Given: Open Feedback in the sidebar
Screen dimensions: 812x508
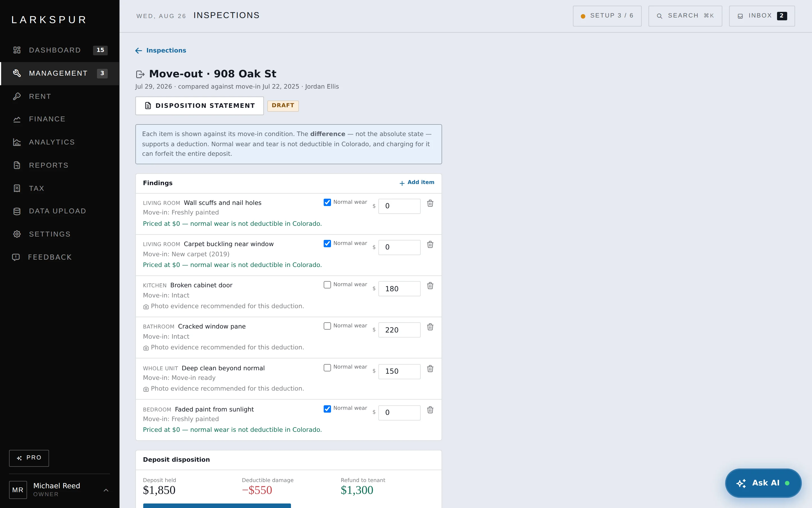Looking at the screenshot, I should point(60,257).
